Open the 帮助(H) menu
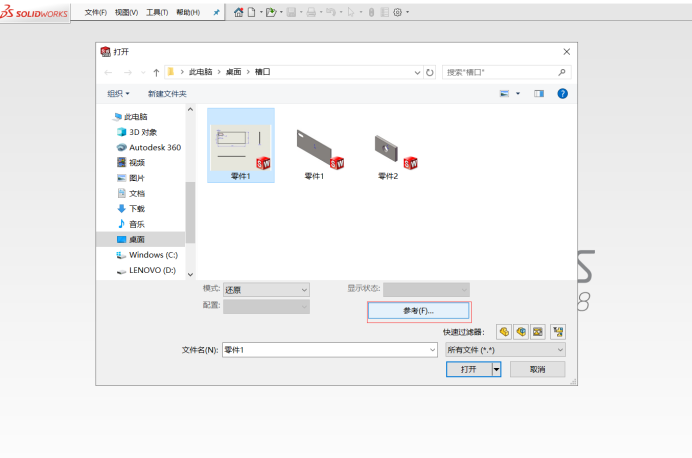The image size is (692, 458). point(188,12)
